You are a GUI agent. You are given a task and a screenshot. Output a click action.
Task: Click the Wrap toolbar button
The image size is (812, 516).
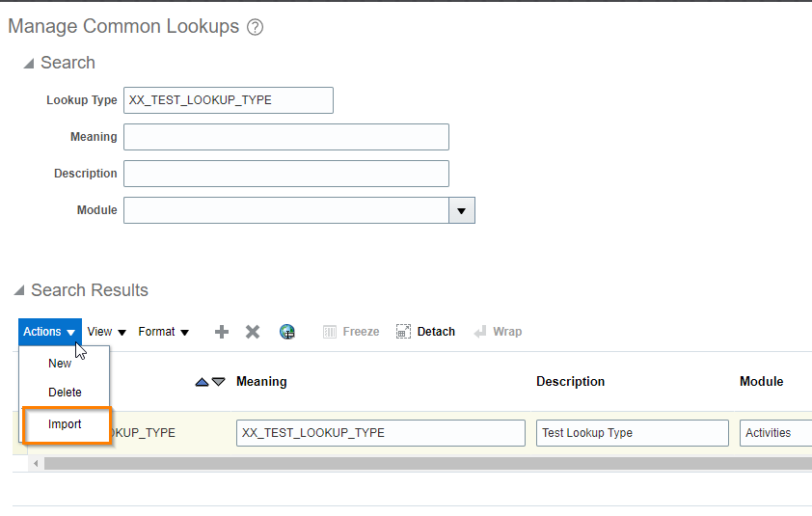click(498, 332)
